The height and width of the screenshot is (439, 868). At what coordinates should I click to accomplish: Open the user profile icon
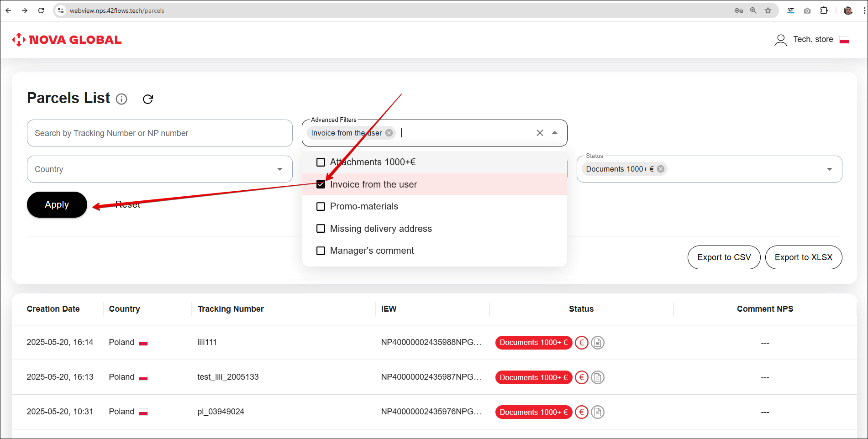pos(780,40)
